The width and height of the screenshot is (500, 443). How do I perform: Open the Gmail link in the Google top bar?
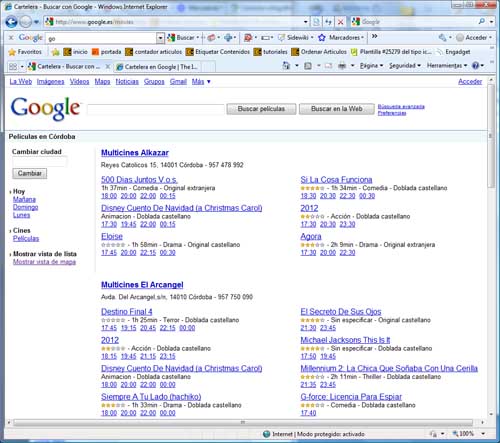(x=178, y=81)
